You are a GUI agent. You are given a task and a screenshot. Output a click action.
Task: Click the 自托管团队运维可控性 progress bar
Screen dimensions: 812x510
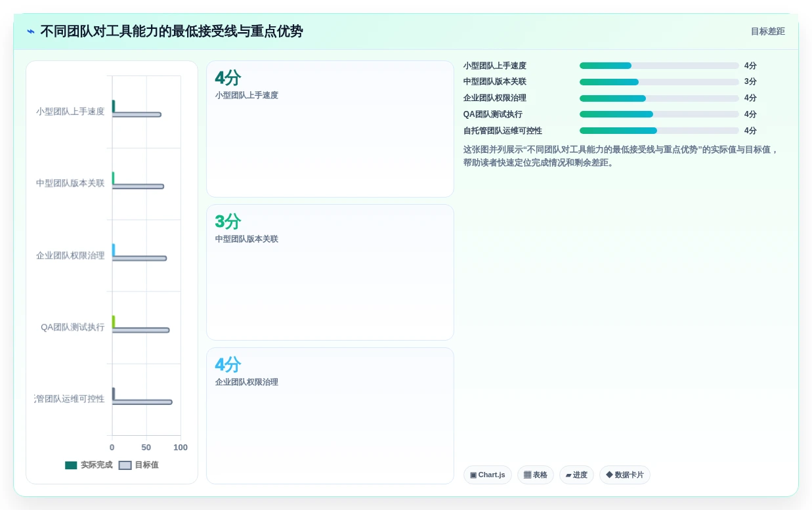click(659, 131)
